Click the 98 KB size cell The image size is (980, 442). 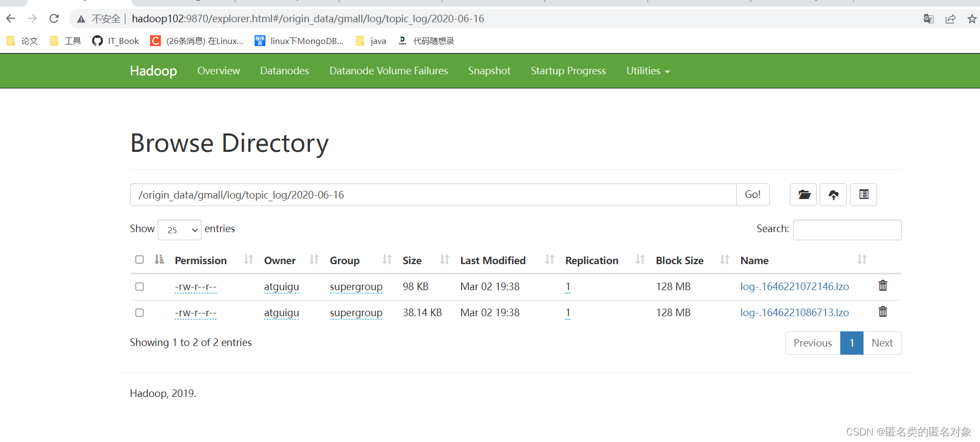pos(416,286)
